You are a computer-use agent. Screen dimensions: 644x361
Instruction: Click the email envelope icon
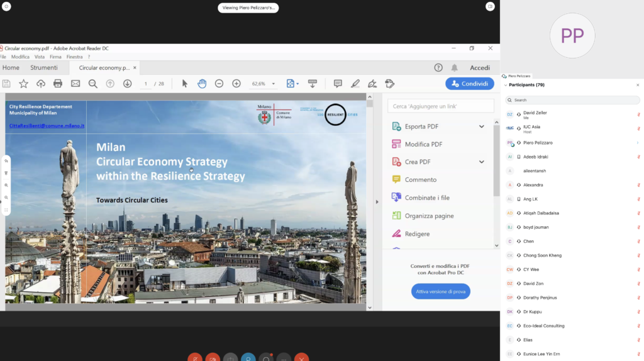pos(75,84)
